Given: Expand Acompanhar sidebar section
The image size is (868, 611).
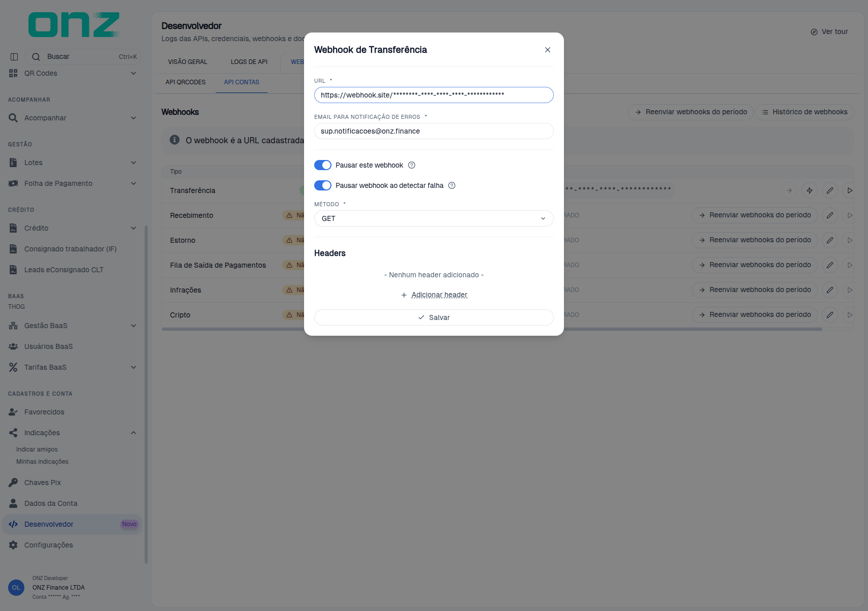Looking at the screenshot, I should (73, 118).
